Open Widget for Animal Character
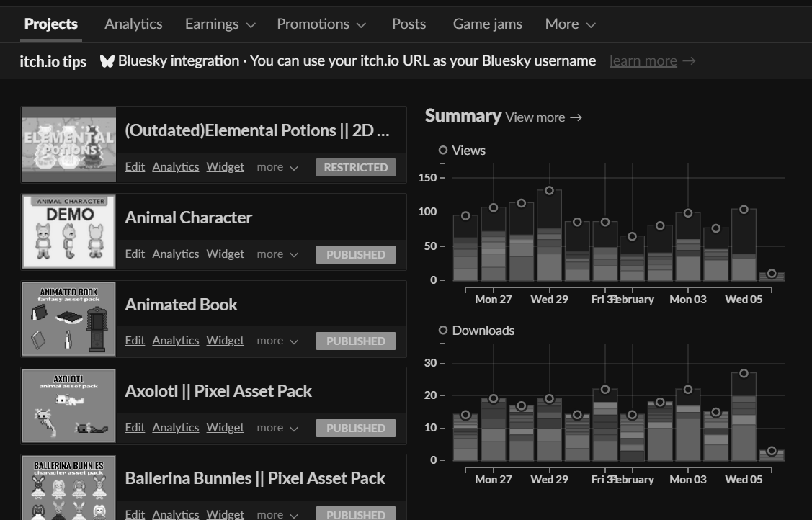 (226, 254)
